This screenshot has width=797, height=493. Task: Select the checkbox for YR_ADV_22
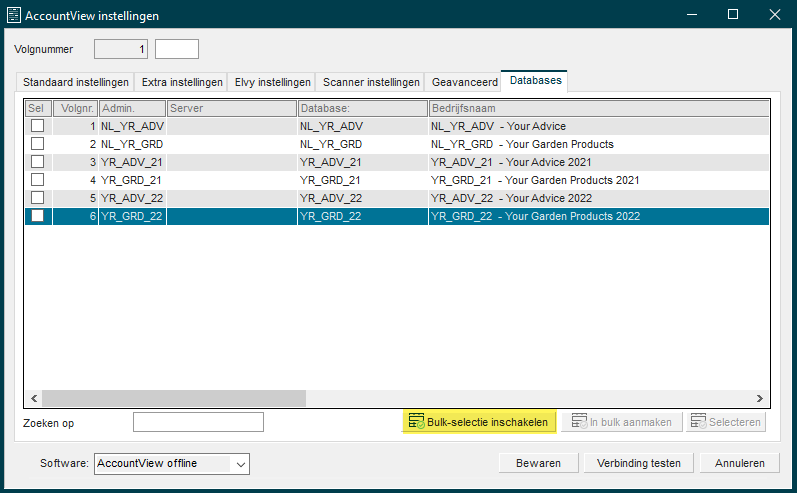pos(38,198)
